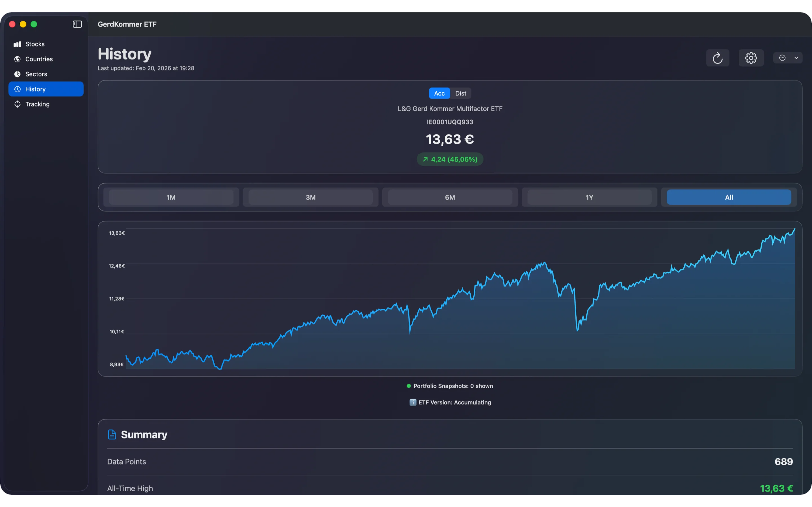This screenshot has height=507, width=812.
Task: Select the 1M chart range
Action: 171,197
